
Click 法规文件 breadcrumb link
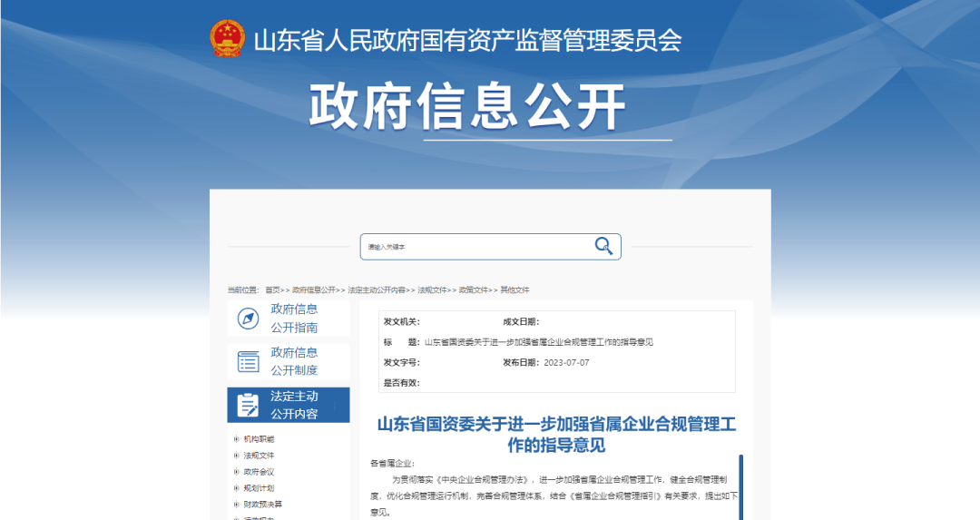(x=433, y=290)
